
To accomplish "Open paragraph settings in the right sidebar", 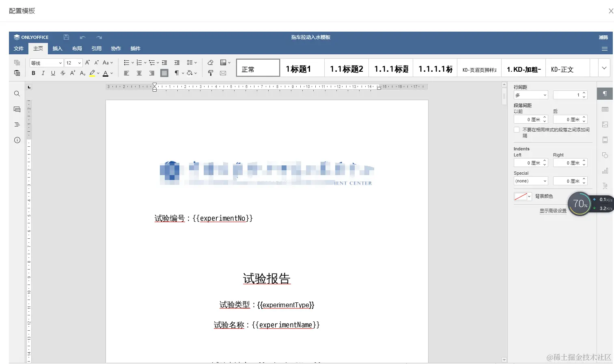I will tap(605, 94).
